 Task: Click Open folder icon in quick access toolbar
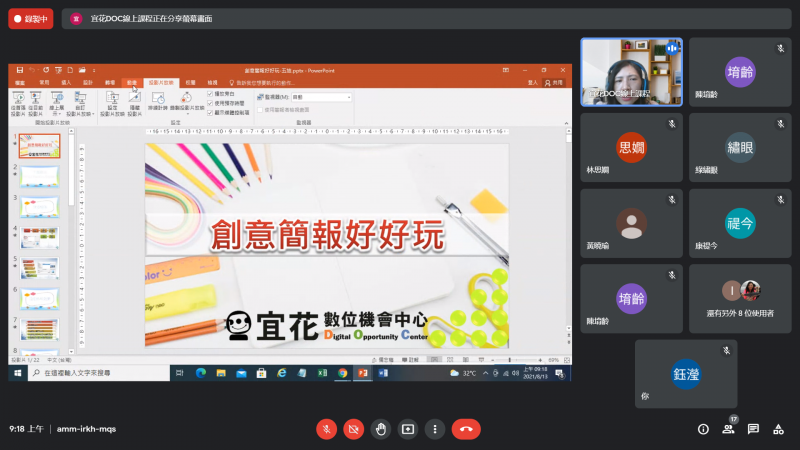point(82,70)
